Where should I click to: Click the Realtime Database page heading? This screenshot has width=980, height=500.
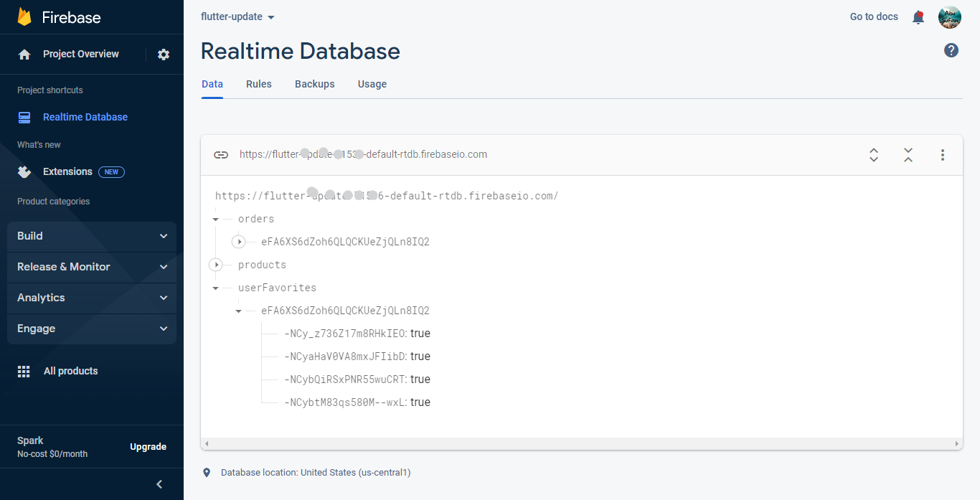tap(301, 51)
